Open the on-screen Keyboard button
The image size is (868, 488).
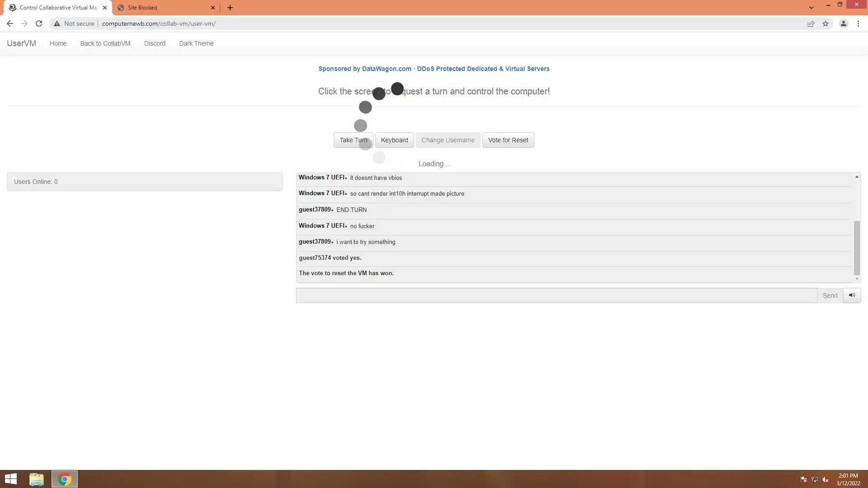coord(394,140)
